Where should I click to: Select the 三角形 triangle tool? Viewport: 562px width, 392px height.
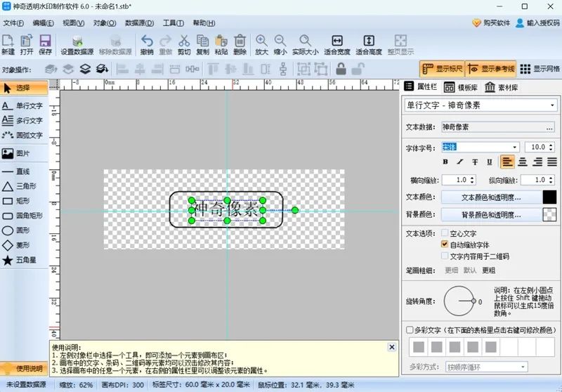point(20,186)
